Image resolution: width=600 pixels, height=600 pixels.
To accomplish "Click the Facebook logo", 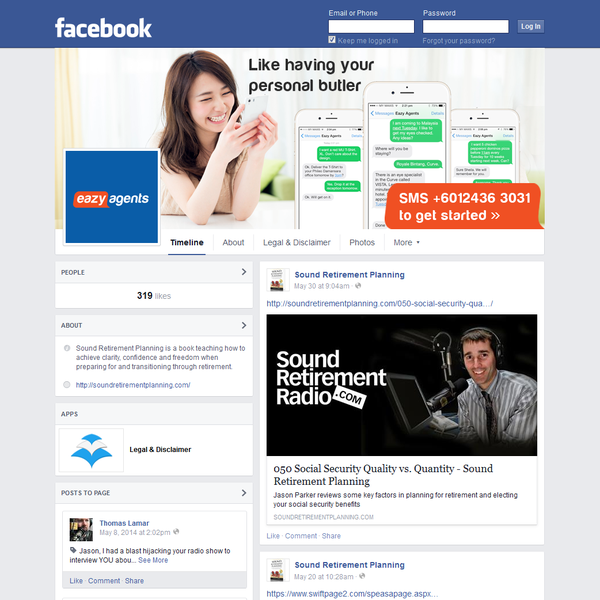I will click(103, 28).
